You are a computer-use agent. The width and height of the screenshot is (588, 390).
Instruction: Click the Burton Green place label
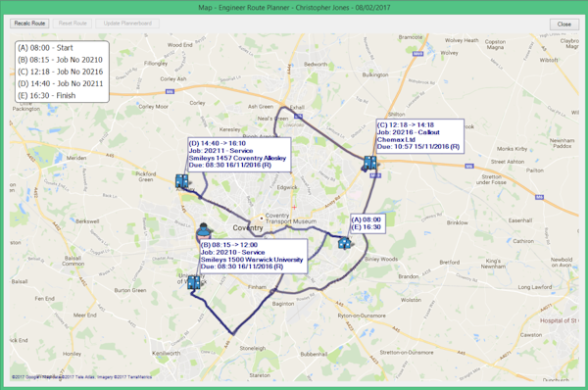(130, 290)
